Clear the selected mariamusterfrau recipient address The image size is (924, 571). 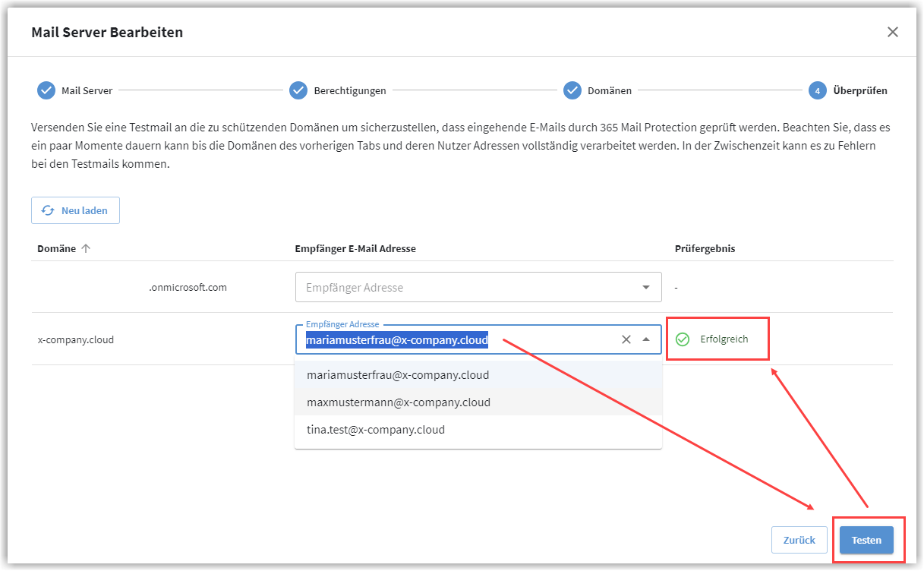[626, 339]
